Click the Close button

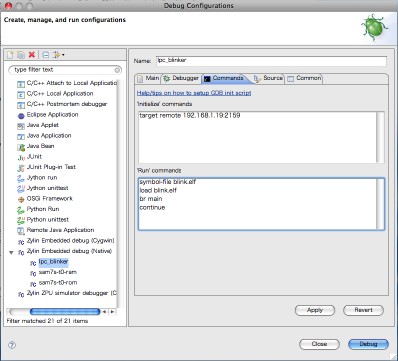coord(319,344)
